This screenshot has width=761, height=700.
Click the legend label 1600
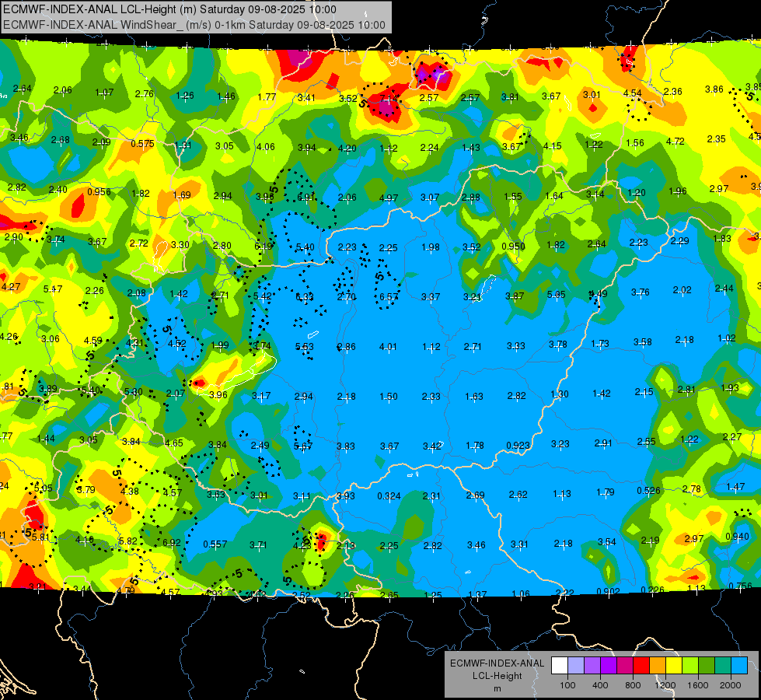(x=698, y=685)
